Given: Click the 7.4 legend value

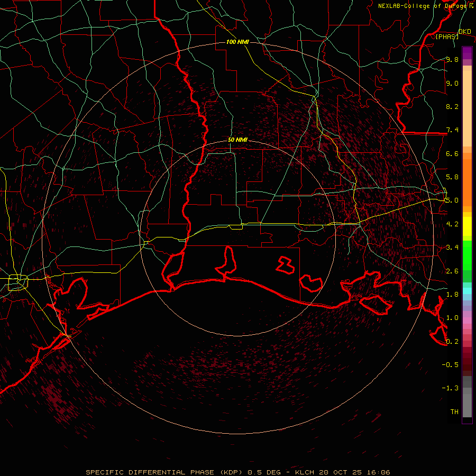Looking at the screenshot, I should pos(452,130).
